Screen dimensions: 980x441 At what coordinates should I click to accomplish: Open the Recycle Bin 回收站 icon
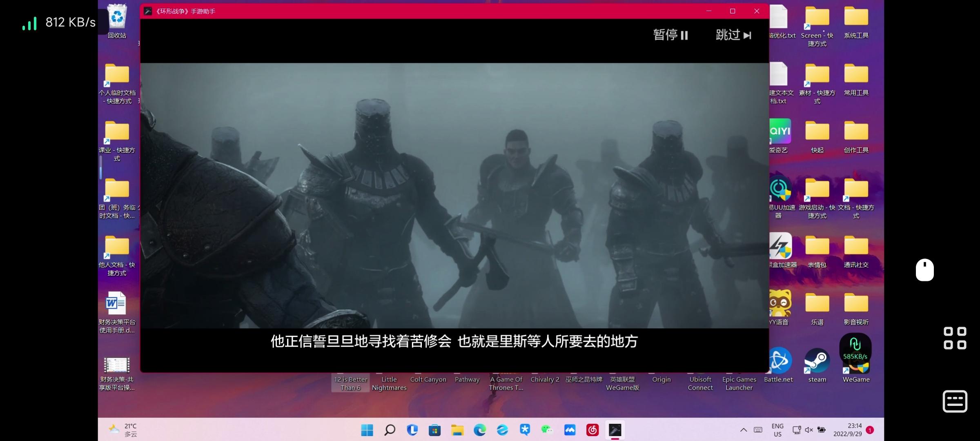[117, 21]
